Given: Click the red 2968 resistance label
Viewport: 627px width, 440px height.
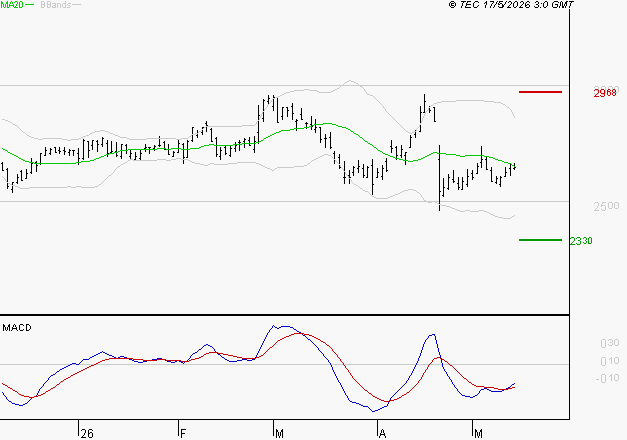Looking at the screenshot, I should pyautogui.click(x=605, y=93).
